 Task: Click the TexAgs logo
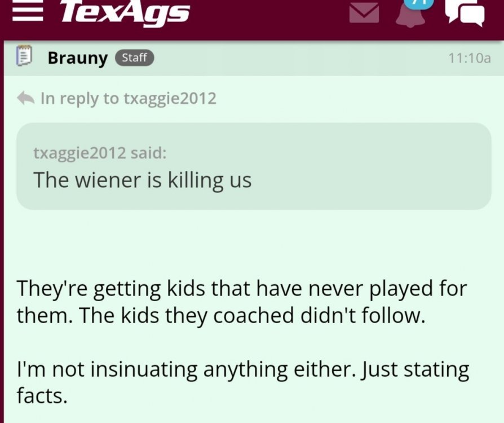124,11
